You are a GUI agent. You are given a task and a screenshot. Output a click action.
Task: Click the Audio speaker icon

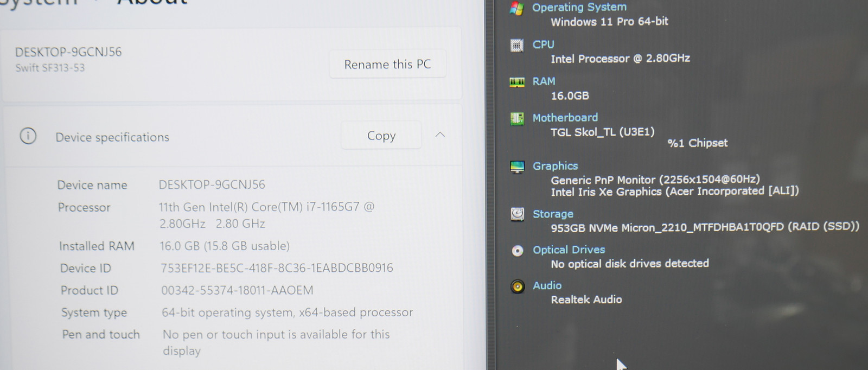(518, 286)
